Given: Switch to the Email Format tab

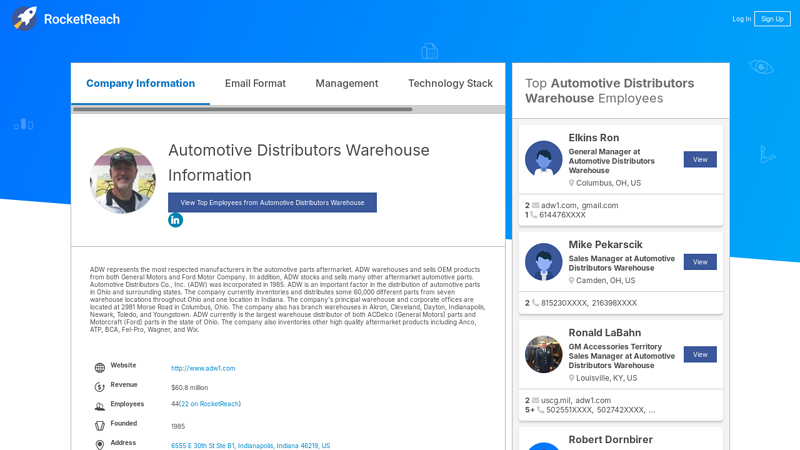Looking at the screenshot, I should tap(255, 83).
